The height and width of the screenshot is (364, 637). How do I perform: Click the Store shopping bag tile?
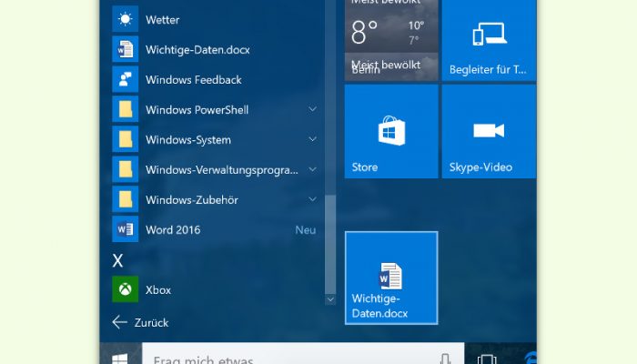click(391, 131)
